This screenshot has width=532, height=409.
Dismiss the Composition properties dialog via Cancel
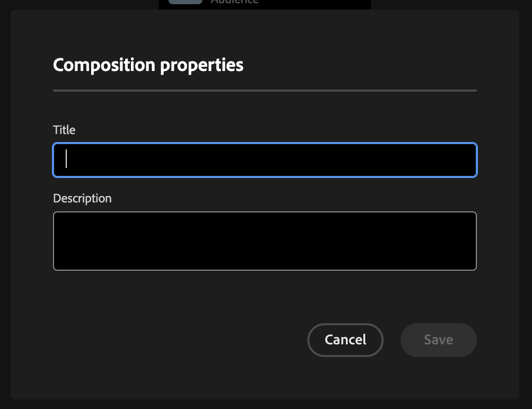[345, 340]
